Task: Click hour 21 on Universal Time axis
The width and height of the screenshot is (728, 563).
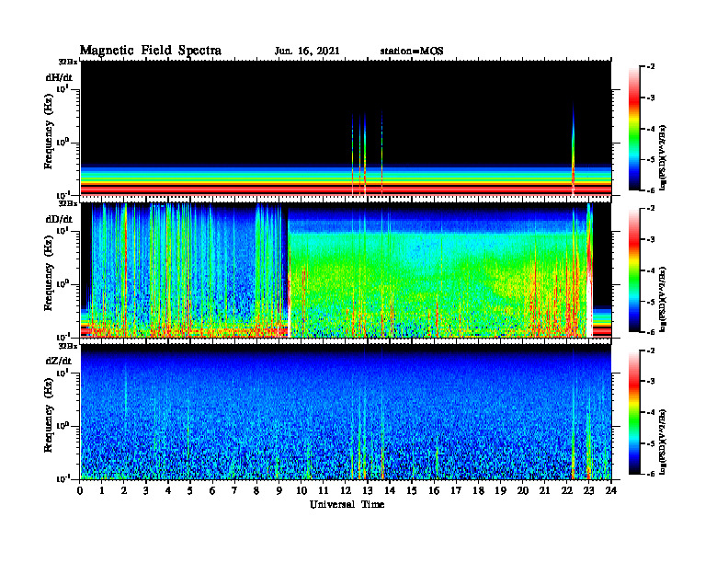Action: point(544,491)
